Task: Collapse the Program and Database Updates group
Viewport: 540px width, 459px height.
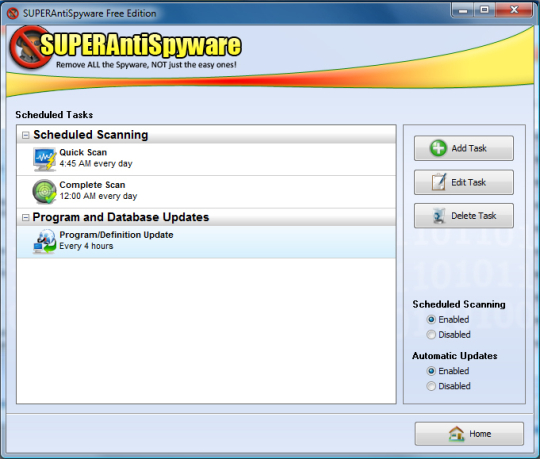Action: pyautogui.click(x=25, y=217)
